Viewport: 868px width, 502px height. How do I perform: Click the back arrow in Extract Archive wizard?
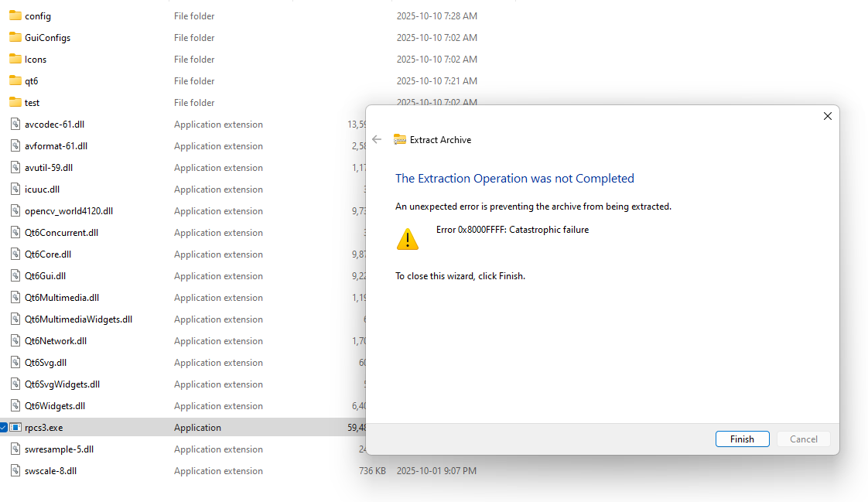[x=377, y=139]
